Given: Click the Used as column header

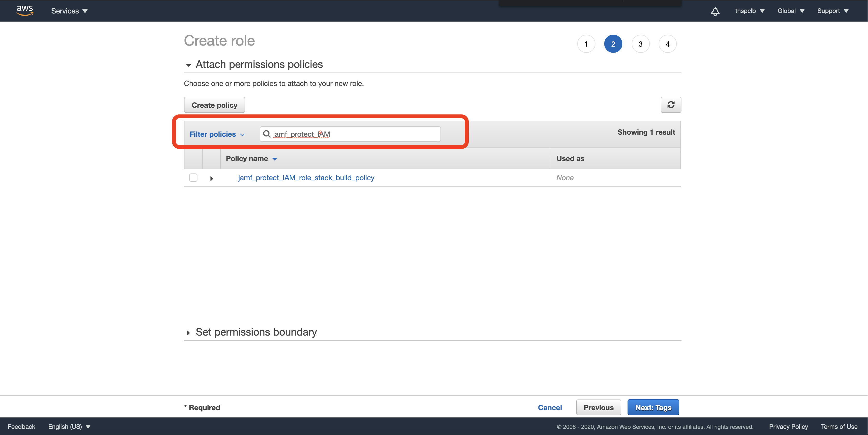Looking at the screenshot, I should tap(570, 158).
